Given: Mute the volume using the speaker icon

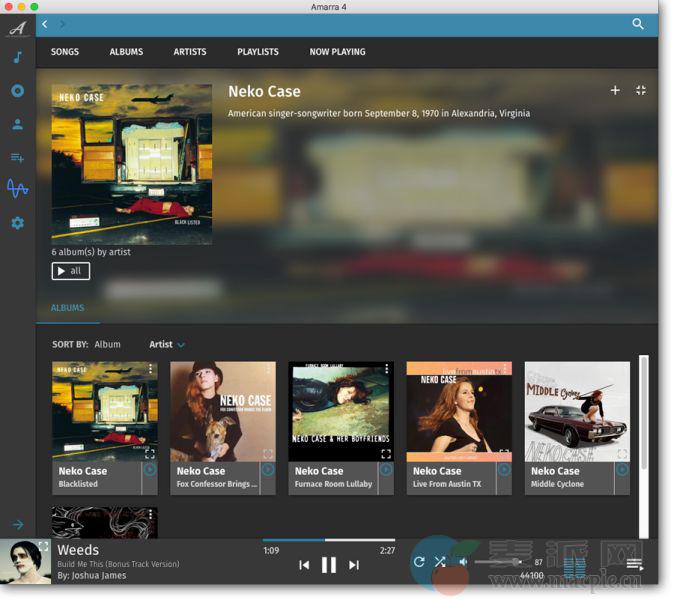Looking at the screenshot, I should pyautogui.click(x=463, y=562).
